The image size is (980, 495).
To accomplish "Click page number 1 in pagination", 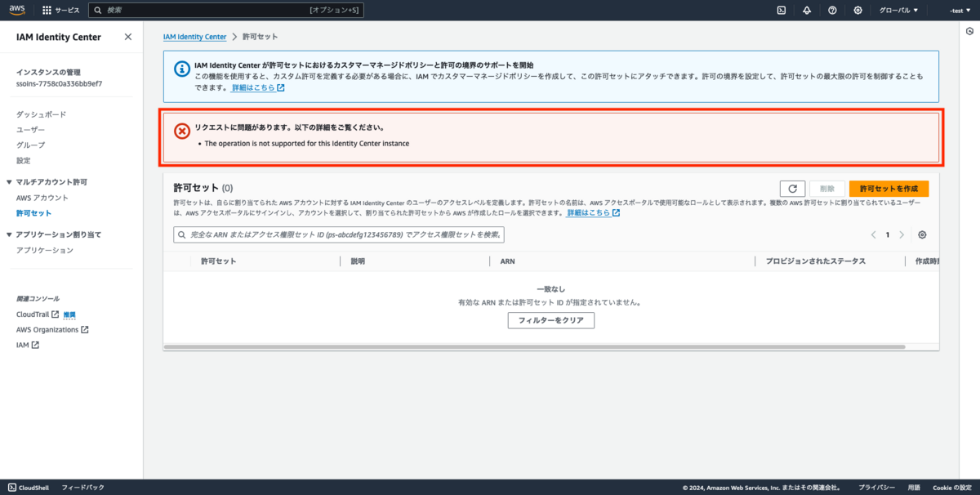I will pos(888,234).
